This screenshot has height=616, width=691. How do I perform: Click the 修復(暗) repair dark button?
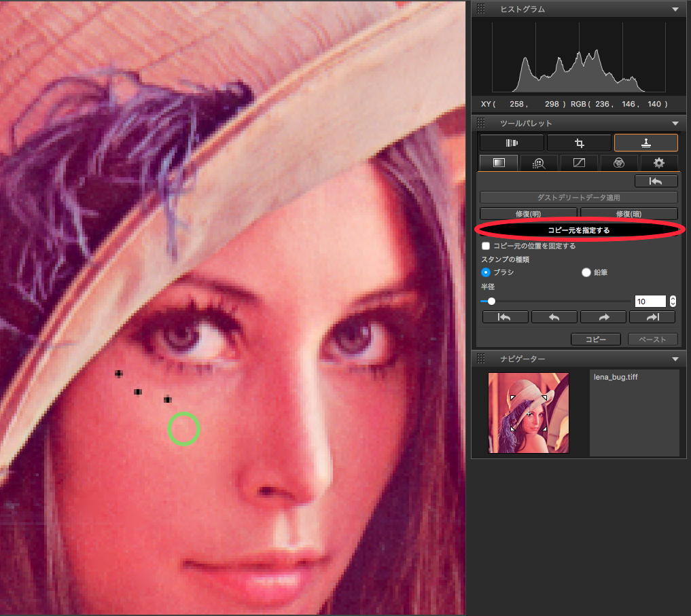point(629,214)
